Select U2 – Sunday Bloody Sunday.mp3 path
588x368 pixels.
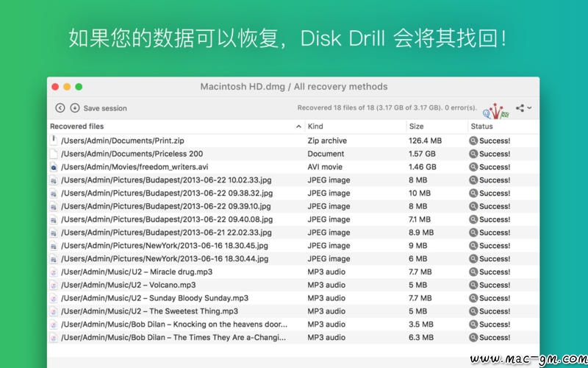click(x=155, y=298)
